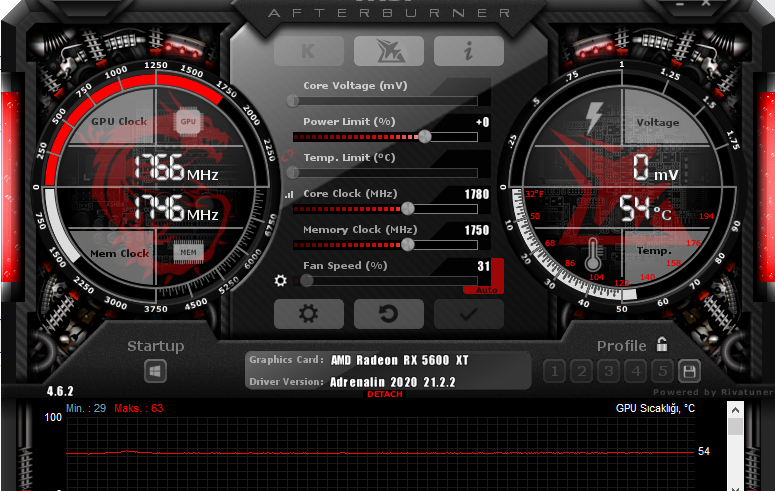The height and width of the screenshot is (491, 775).
Task: Open the information i button
Action: click(469, 50)
